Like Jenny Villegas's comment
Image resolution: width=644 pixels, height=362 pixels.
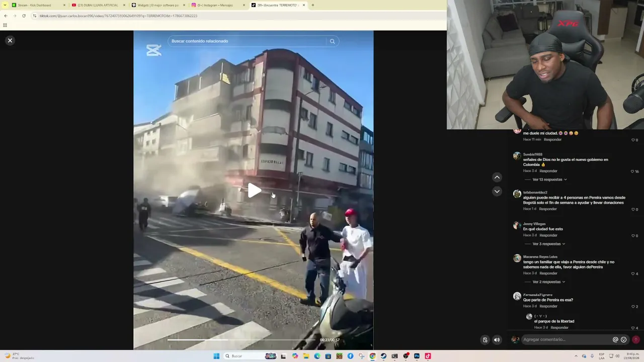[633, 236]
